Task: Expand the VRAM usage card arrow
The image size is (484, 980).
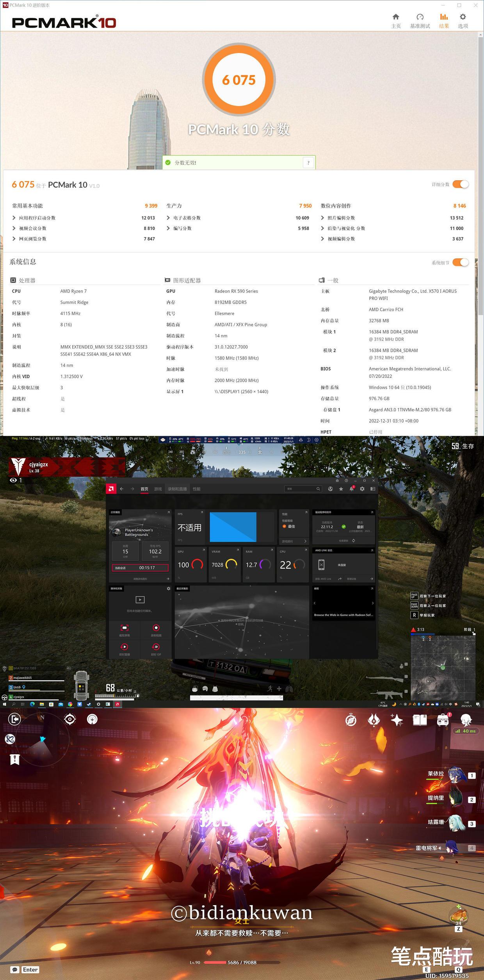Action: coord(238,550)
